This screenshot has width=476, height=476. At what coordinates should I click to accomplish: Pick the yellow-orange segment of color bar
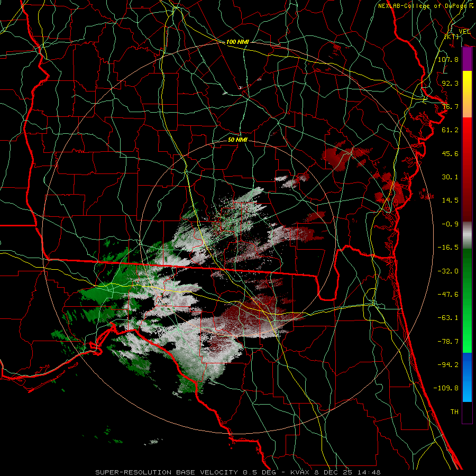[467, 94]
